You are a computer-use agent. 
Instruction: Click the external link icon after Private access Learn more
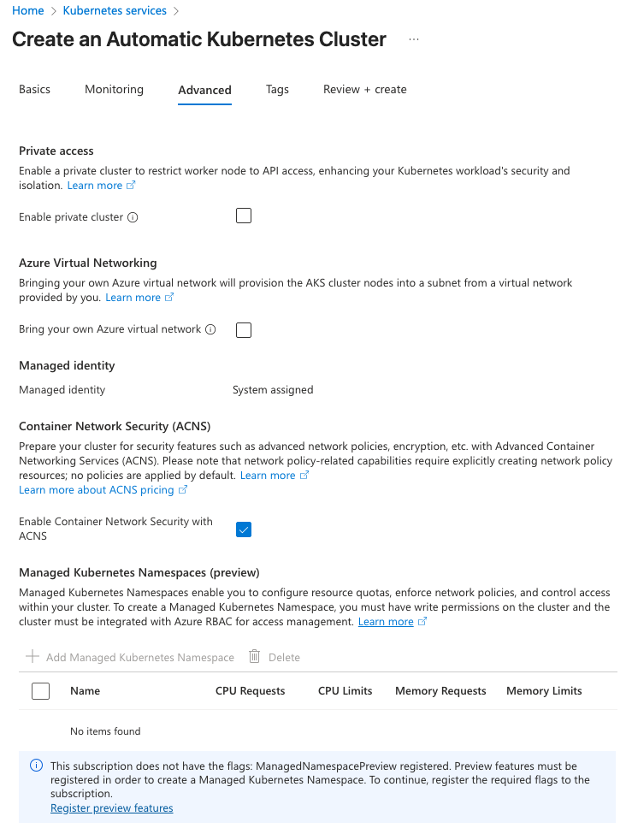click(x=131, y=185)
